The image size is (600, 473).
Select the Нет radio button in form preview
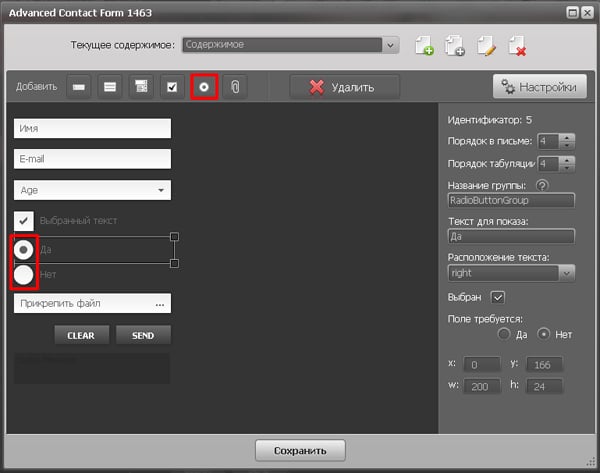(23, 273)
